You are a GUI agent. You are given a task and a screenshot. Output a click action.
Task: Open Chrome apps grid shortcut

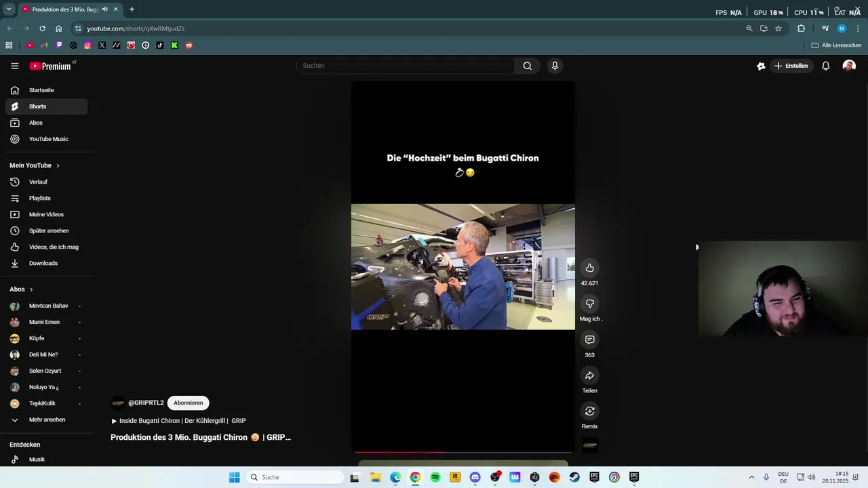(9, 45)
